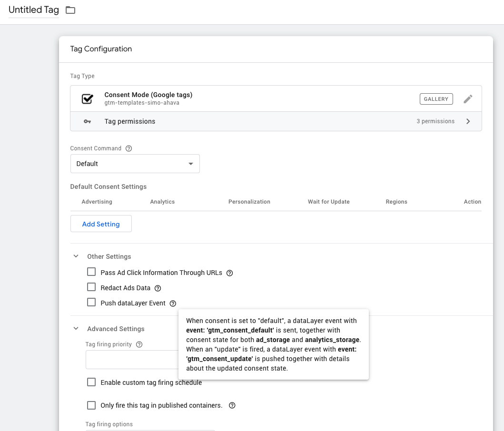Enable Pass Ad Click Information Through URLs
Image resolution: width=504 pixels, height=431 pixels.
[91, 272]
